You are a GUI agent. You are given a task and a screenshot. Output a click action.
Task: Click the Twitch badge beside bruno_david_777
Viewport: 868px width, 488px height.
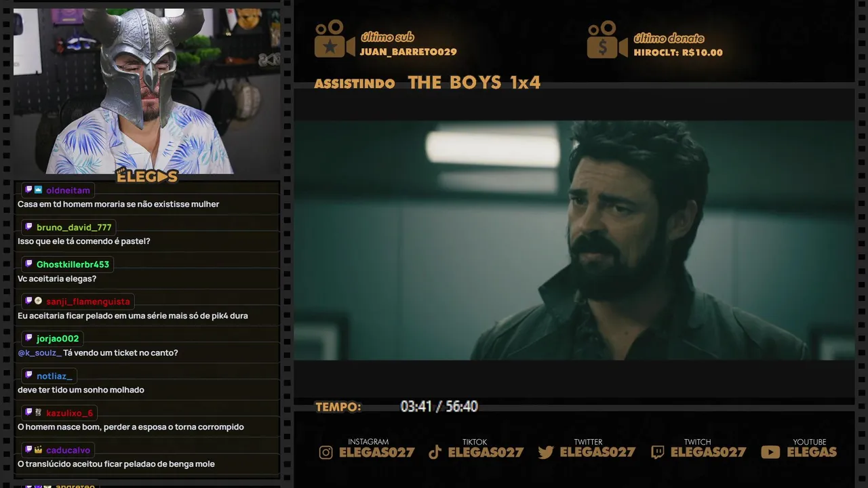coord(28,227)
